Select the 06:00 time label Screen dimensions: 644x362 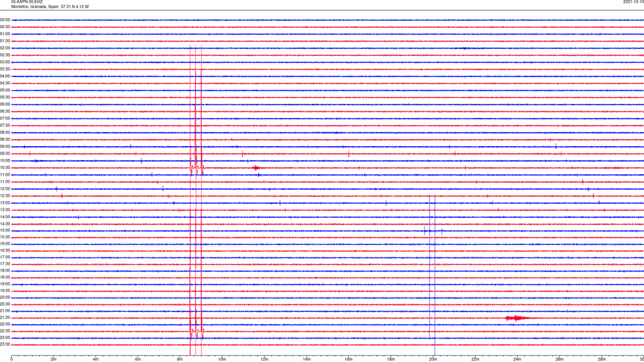[x=5, y=105]
